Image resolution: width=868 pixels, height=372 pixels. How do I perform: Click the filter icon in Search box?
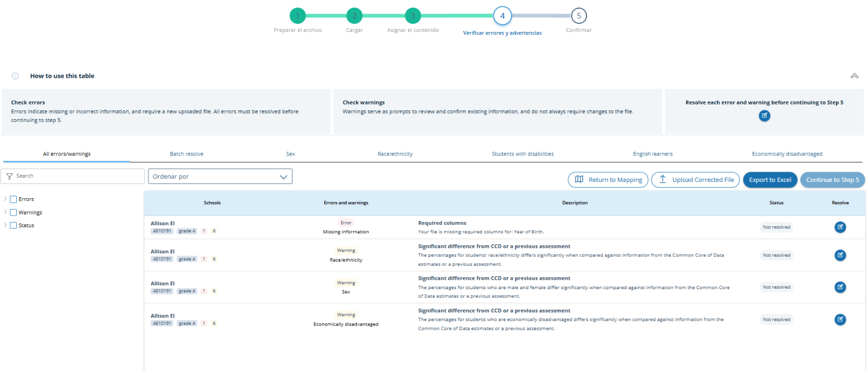click(x=10, y=177)
